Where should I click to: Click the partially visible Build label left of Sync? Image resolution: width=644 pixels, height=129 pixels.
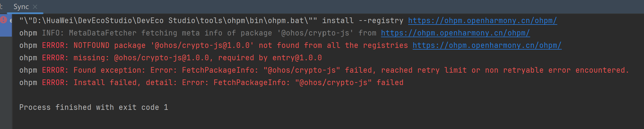(x=1, y=7)
